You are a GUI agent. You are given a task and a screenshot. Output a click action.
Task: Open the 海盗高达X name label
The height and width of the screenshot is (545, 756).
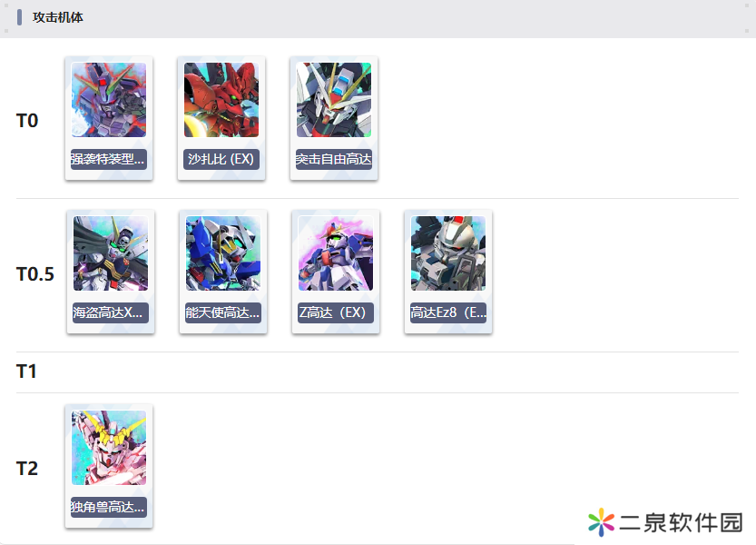coord(111,312)
